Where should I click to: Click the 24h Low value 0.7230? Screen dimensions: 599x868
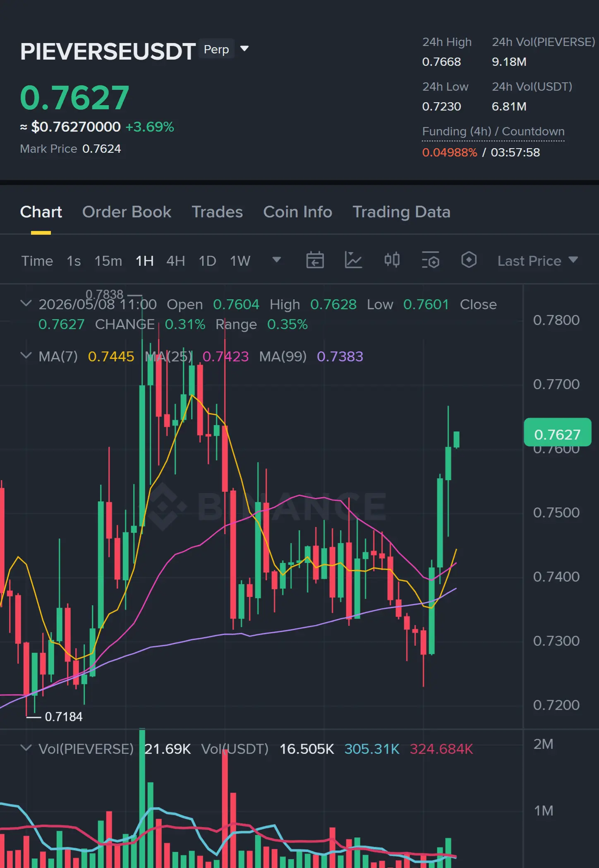(441, 106)
